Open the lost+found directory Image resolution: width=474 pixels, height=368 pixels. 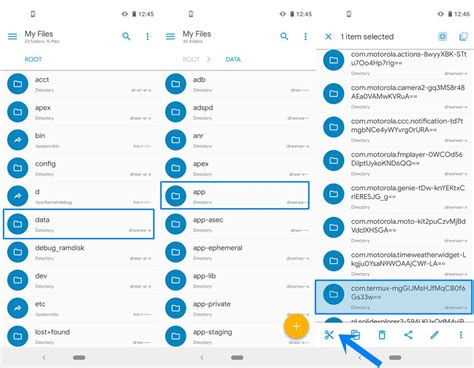[x=79, y=336]
